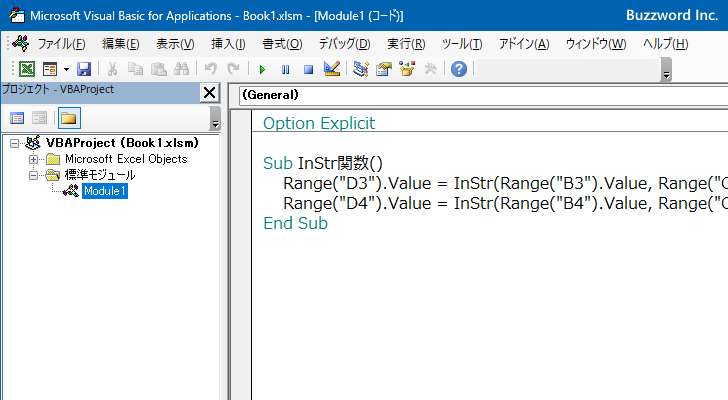
Task: Toggle Folders view in project pane
Action: tap(69, 118)
